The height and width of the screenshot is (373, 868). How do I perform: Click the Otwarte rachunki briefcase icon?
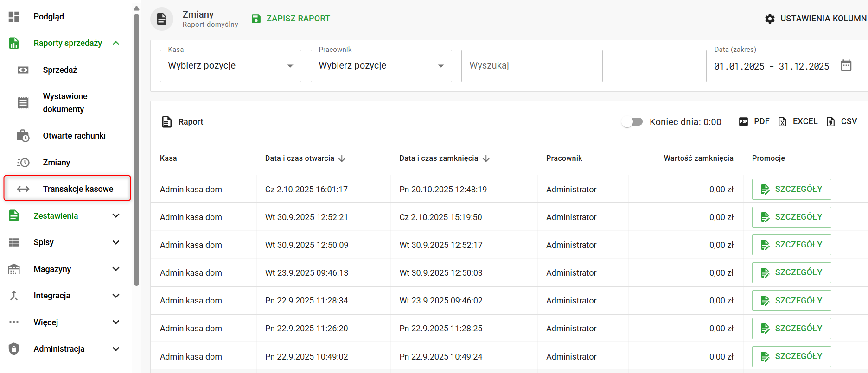click(x=23, y=136)
